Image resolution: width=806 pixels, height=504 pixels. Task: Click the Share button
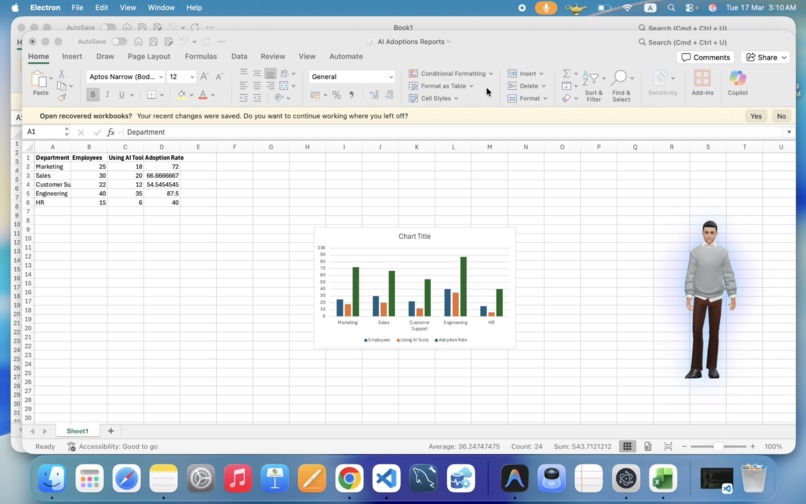766,57
